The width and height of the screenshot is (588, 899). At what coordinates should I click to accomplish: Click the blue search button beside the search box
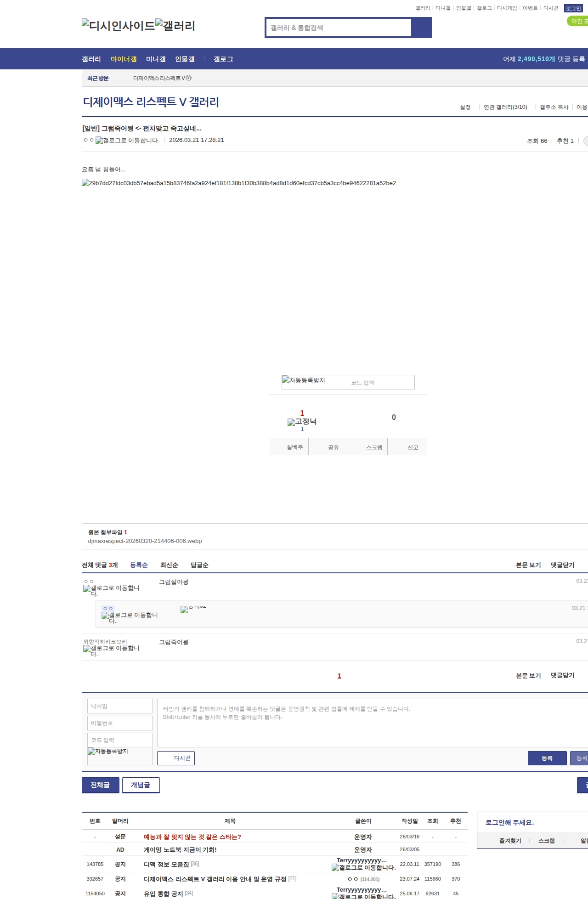click(421, 28)
